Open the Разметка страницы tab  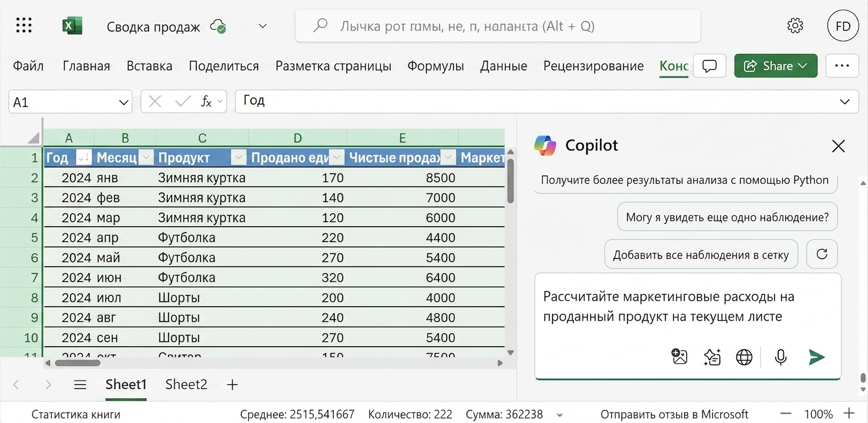pyautogui.click(x=333, y=66)
